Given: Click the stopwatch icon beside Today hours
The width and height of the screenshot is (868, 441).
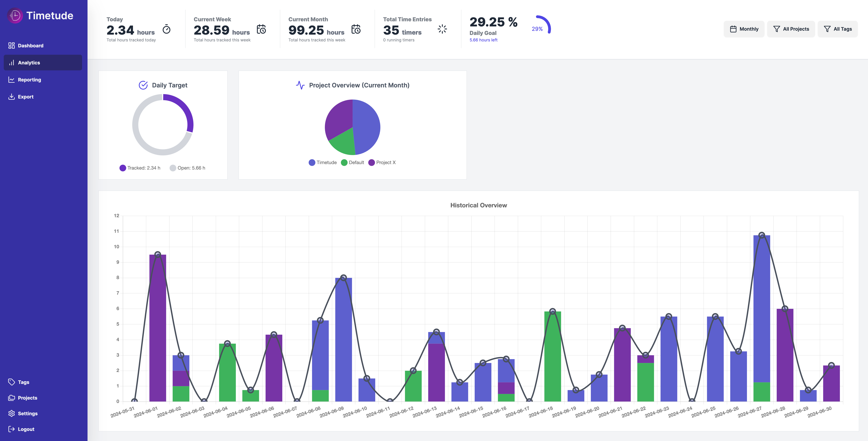Looking at the screenshot, I should (x=167, y=29).
